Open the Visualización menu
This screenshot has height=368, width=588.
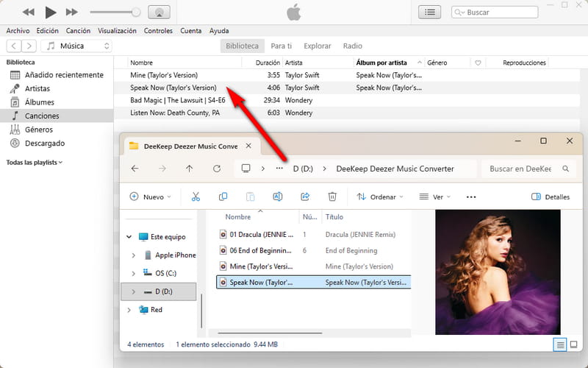coord(117,31)
